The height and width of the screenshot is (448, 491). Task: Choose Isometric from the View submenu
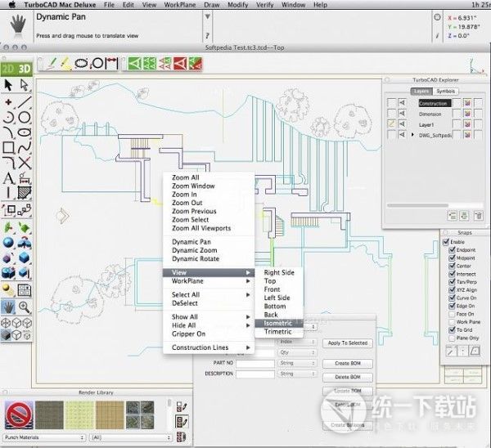tap(279, 323)
